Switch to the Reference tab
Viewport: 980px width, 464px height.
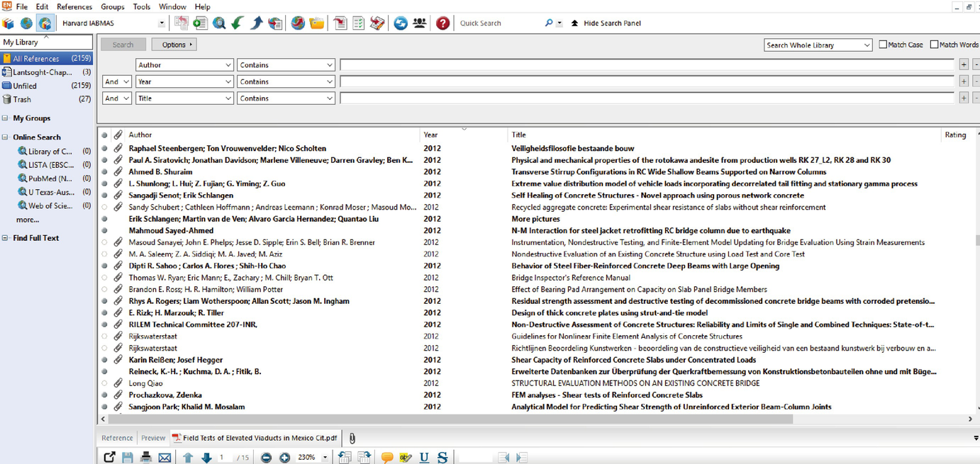(117, 438)
